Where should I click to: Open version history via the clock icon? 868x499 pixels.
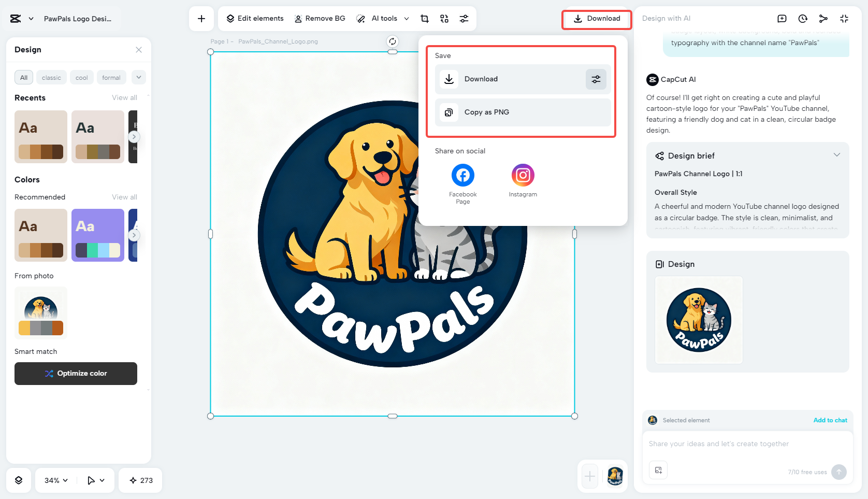click(x=802, y=18)
